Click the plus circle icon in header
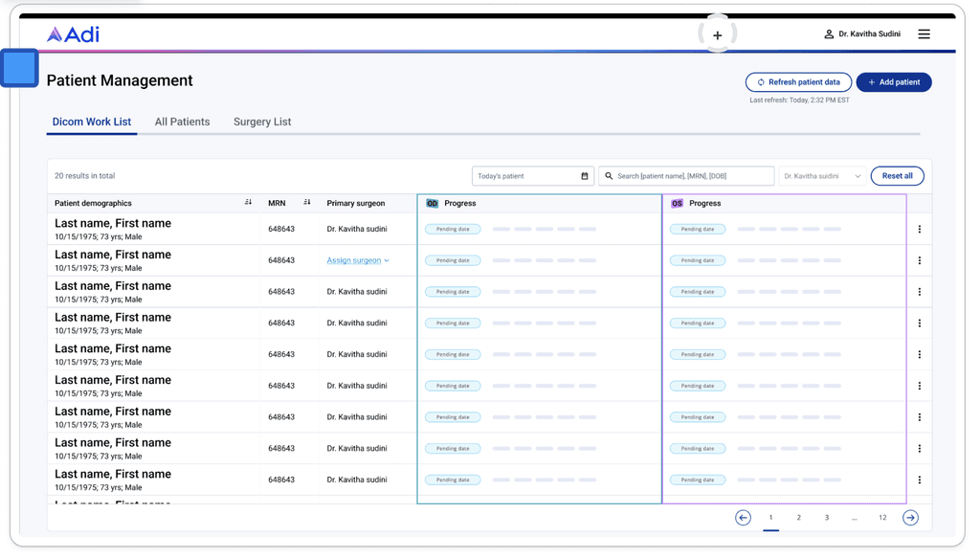This screenshot has width=980, height=558. coord(718,35)
